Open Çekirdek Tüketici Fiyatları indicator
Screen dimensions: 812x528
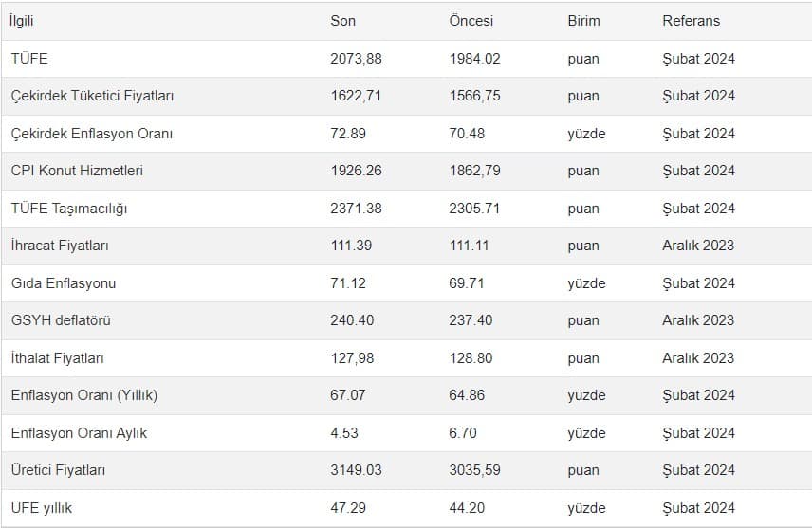pyautogui.click(x=92, y=96)
